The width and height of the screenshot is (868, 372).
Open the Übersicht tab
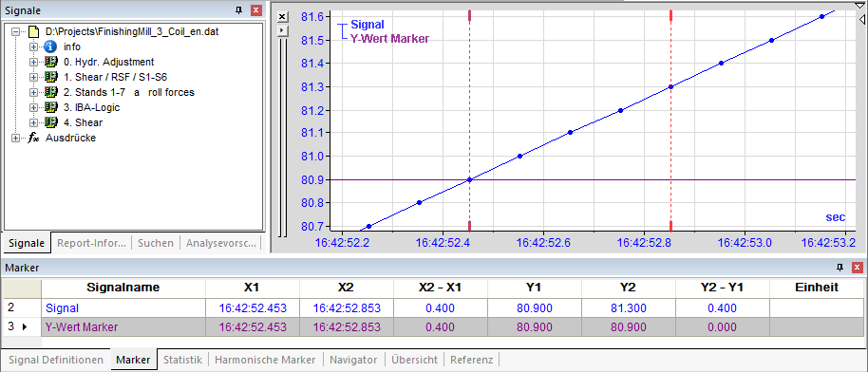(x=415, y=360)
